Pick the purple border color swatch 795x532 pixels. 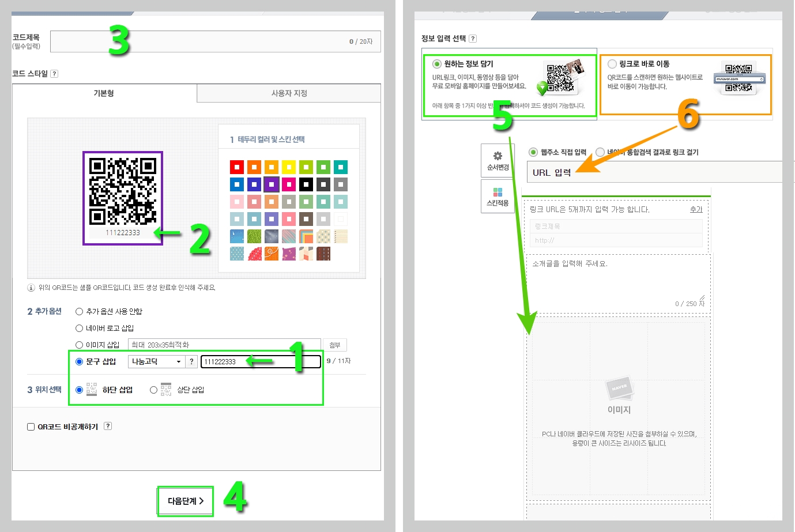point(272,184)
